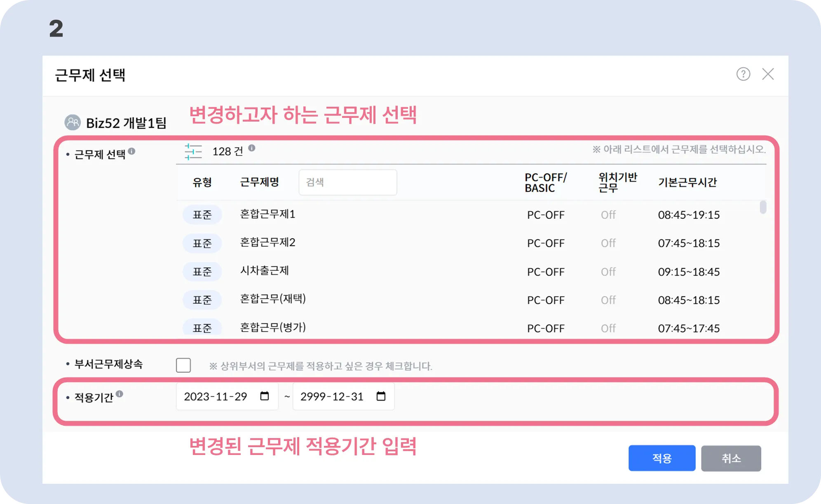Select the 혼합근무제2 work schedule row
Image resolution: width=821 pixels, height=504 pixels.
pyautogui.click(x=267, y=242)
